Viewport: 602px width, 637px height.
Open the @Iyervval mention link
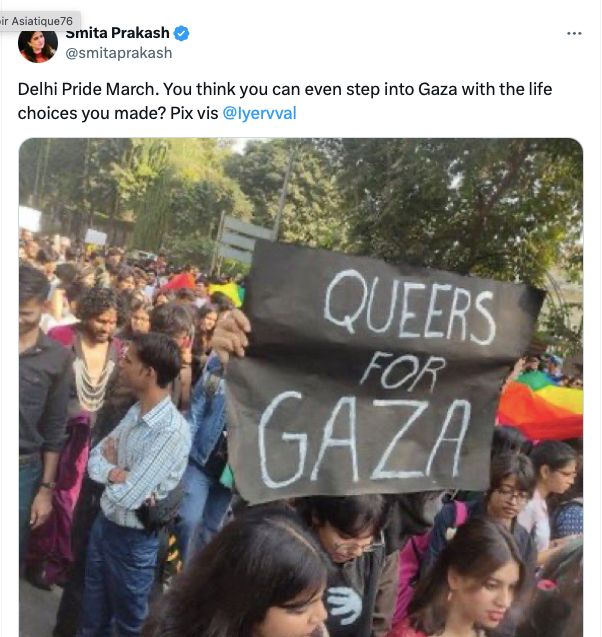pos(259,113)
